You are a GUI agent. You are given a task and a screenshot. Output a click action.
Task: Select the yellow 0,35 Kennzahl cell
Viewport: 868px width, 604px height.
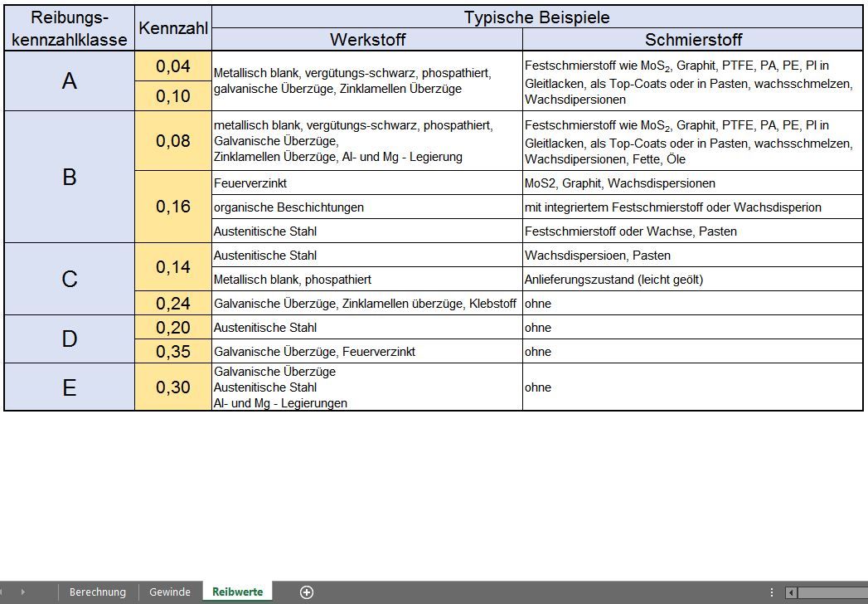point(173,351)
